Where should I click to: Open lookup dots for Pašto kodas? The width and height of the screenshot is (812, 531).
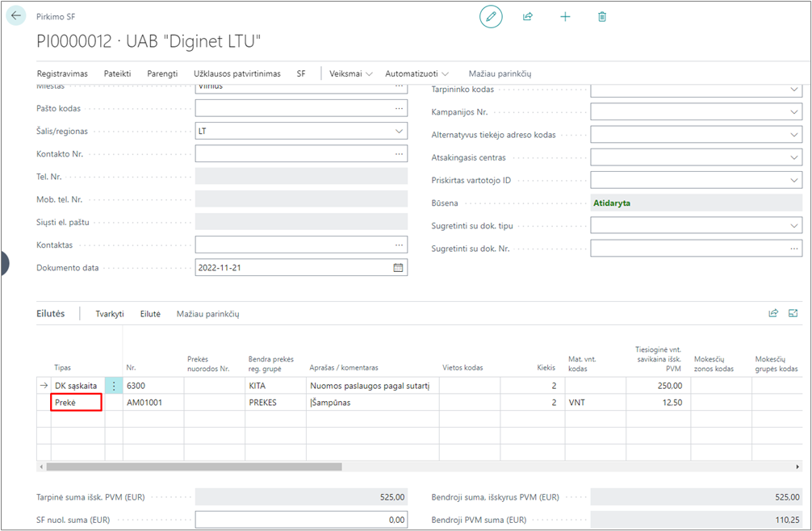pyautogui.click(x=399, y=108)
